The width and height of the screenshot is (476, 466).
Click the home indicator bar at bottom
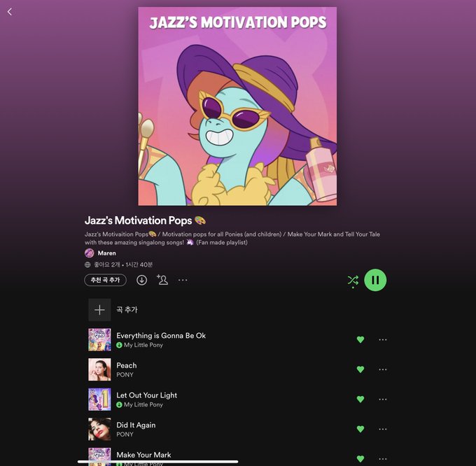[158, 462]
